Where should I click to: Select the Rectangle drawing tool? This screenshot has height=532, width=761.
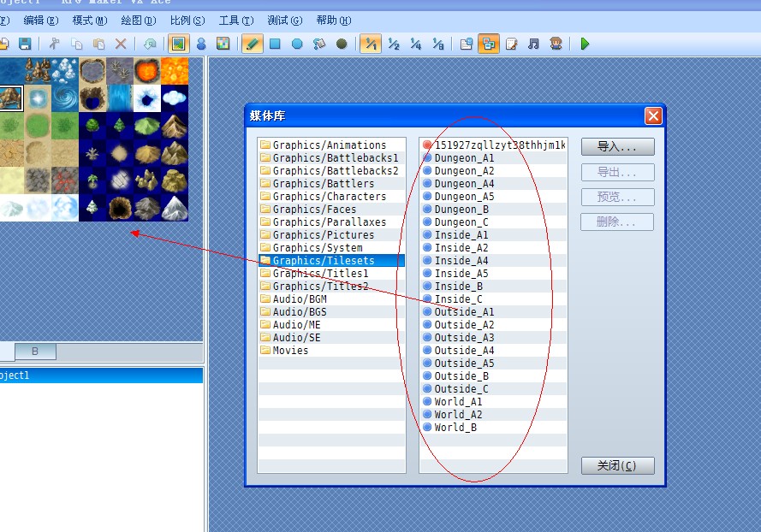pyautogui.click(x=275, y=44)
